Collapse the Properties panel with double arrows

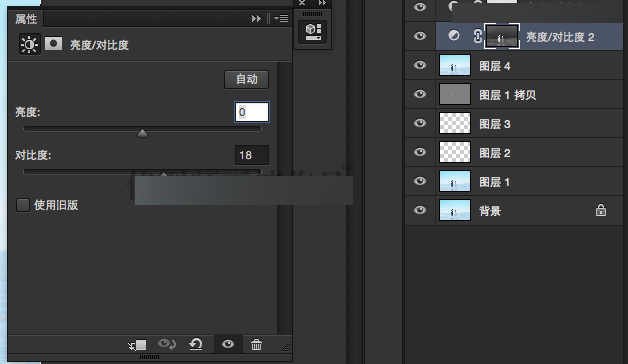click(256, 18)
